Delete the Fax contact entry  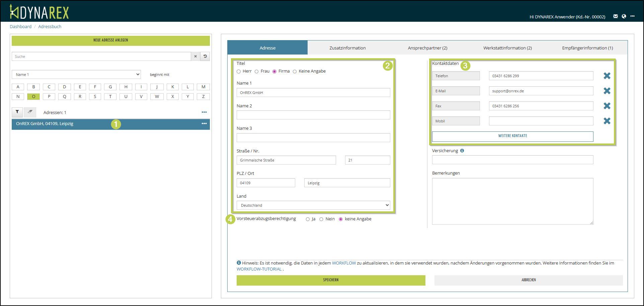pyautogui.click(x=607, y=106)
